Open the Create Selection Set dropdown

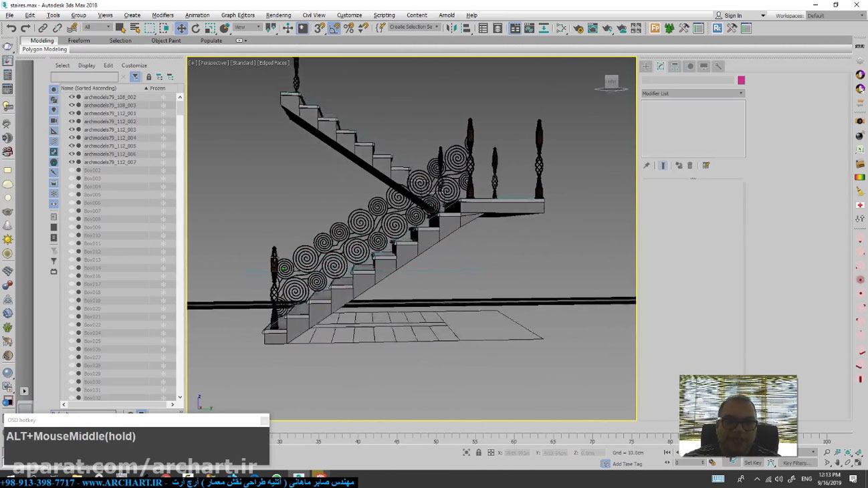(x=415, y=27)
